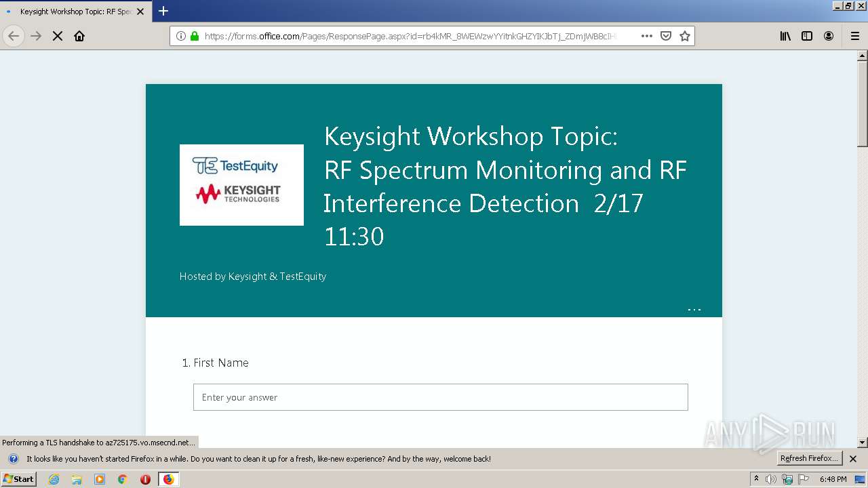Click 'Hosted by Keysight & TestEquity' text
868x488 pixels.
(253, 277)
